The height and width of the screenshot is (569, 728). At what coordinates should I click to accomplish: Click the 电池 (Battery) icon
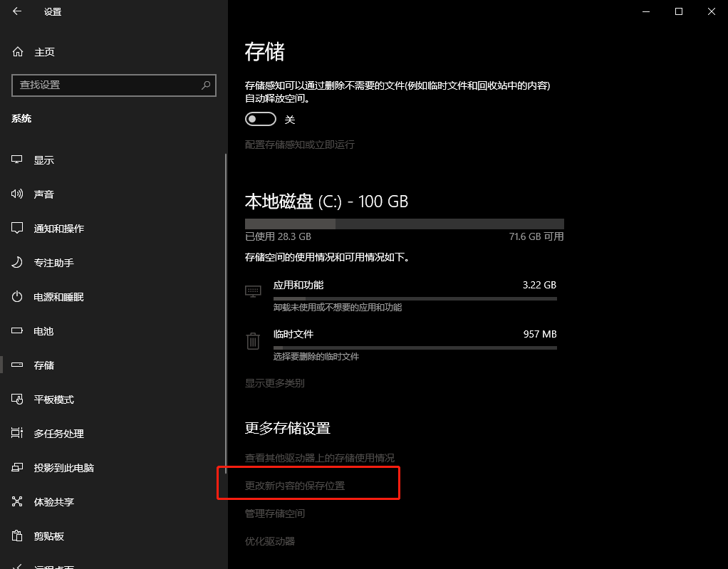(16, 330)
